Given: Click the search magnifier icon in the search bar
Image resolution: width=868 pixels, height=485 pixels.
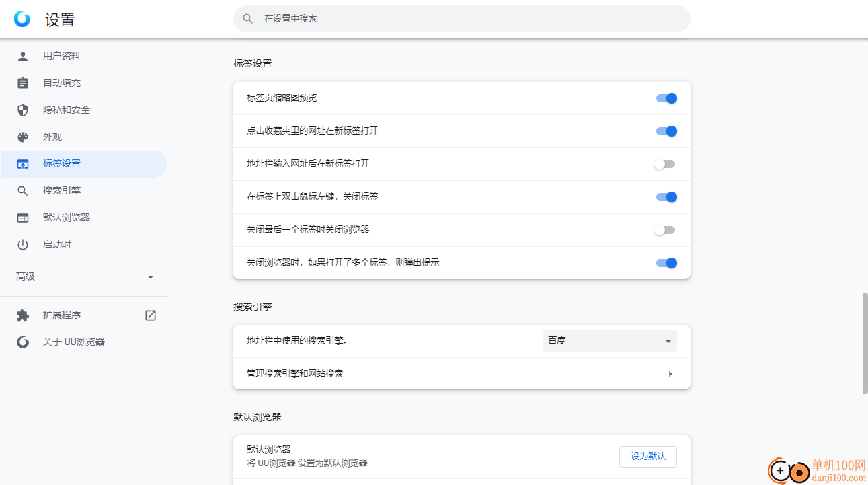Looking at the screenshot, I should 248,19.
